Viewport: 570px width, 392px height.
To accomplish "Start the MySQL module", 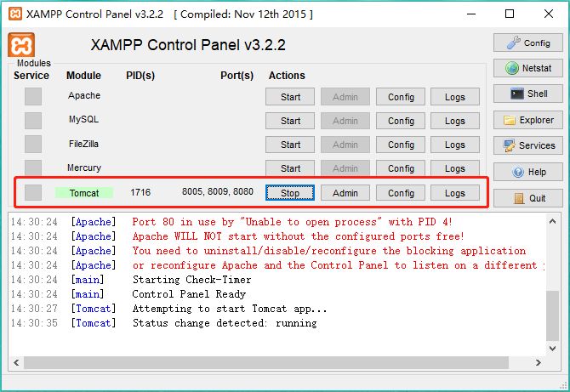I will [x=290, y=121].
